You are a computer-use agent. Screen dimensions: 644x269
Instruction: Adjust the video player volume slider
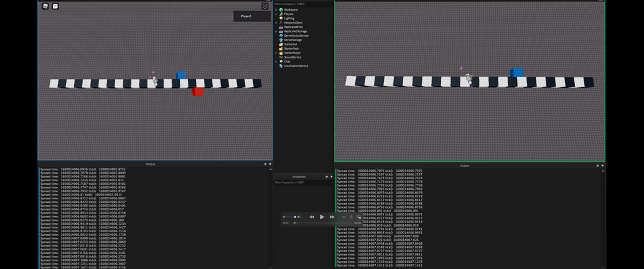[292, 217]
